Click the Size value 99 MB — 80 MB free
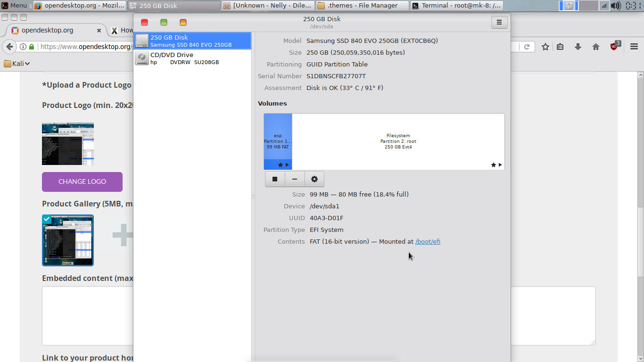This screenshot has height=362, width=644. [359, 194]
